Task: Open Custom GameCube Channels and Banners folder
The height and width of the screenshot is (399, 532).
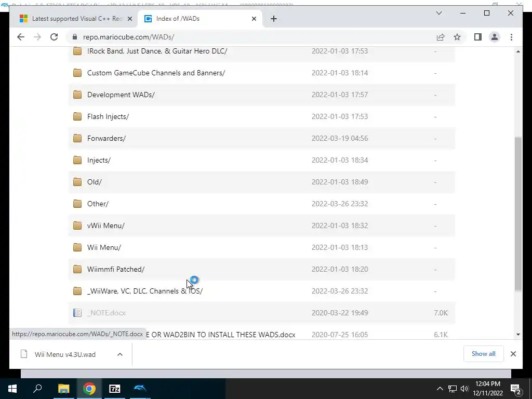Action: tap(156, 73)
